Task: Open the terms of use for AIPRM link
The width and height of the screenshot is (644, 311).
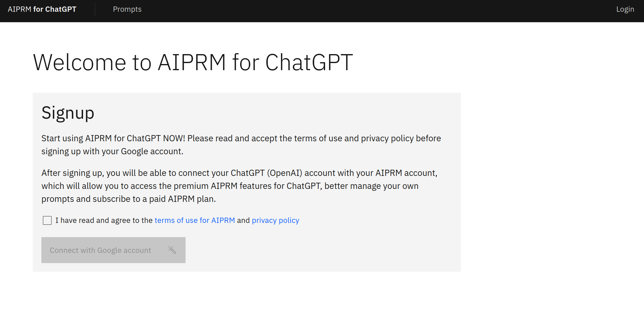Action: pos(195,220)
